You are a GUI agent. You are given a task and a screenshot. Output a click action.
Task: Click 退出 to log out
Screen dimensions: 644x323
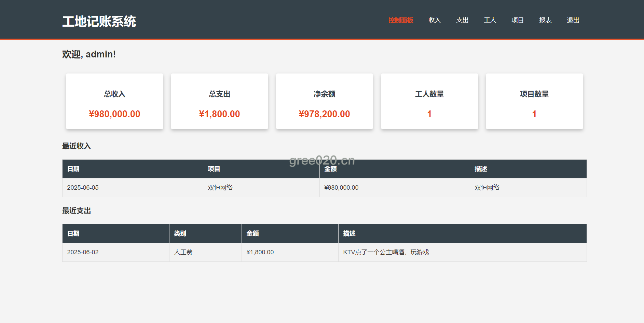(573, 20)
